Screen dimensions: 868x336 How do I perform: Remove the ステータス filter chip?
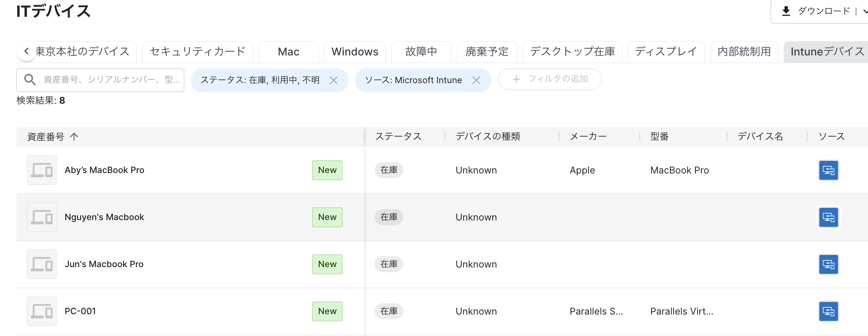coord(334,80)
